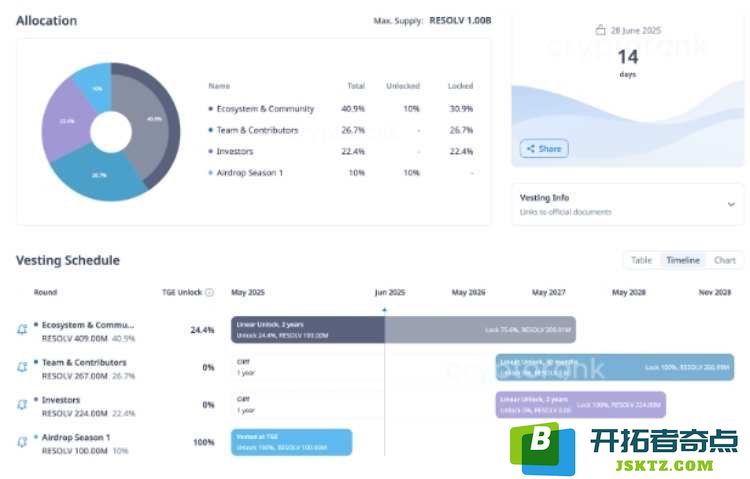The width and height of the screenshot is (750, 479).
Task: Click the 'May 2026' timeline header
Action: point(468,292)
